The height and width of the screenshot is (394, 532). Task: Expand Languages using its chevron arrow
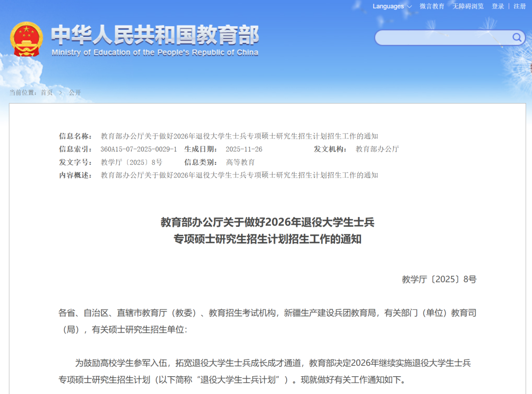[x=409, y=6]
